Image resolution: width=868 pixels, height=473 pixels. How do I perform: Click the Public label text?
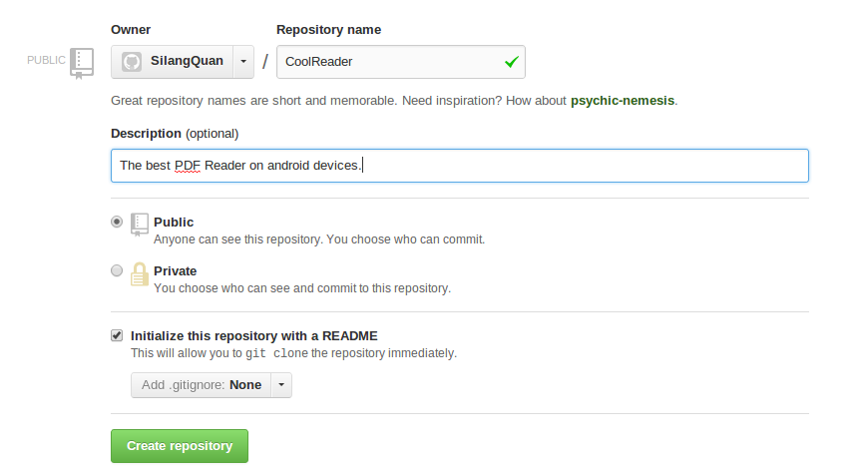point(174,223)
